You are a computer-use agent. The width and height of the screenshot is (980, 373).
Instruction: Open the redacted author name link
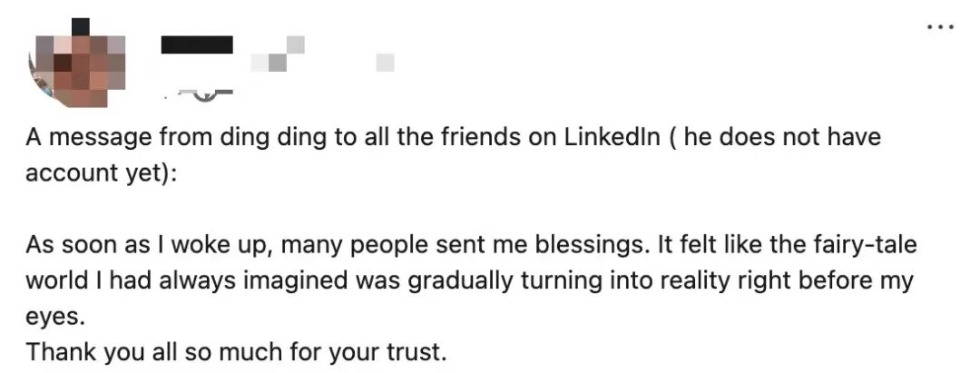197,44
